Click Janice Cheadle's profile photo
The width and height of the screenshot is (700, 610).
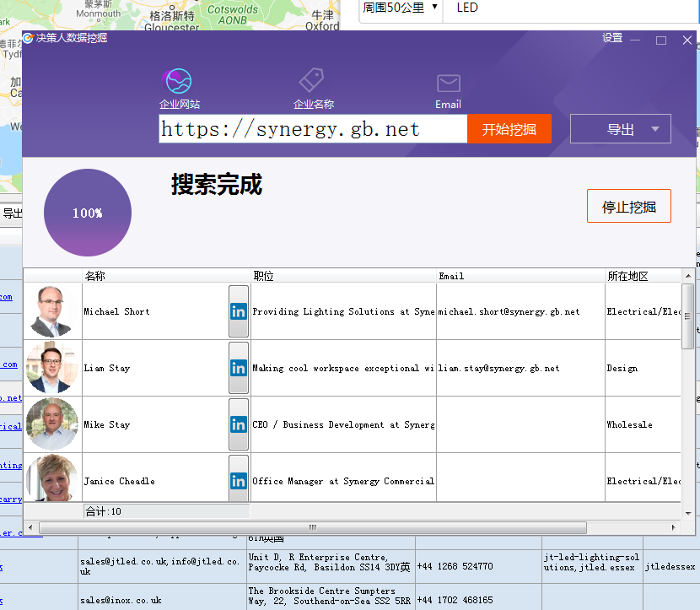[x=52, y=478]
